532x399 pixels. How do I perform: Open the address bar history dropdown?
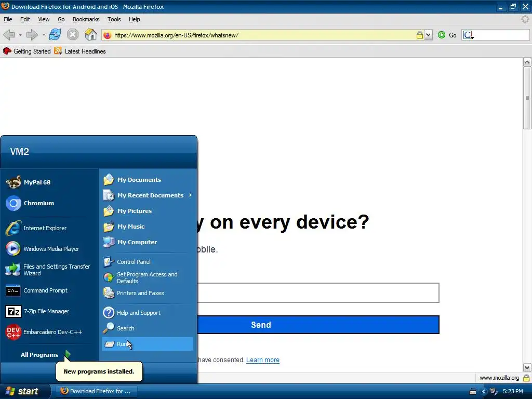[x=429, y=35]
